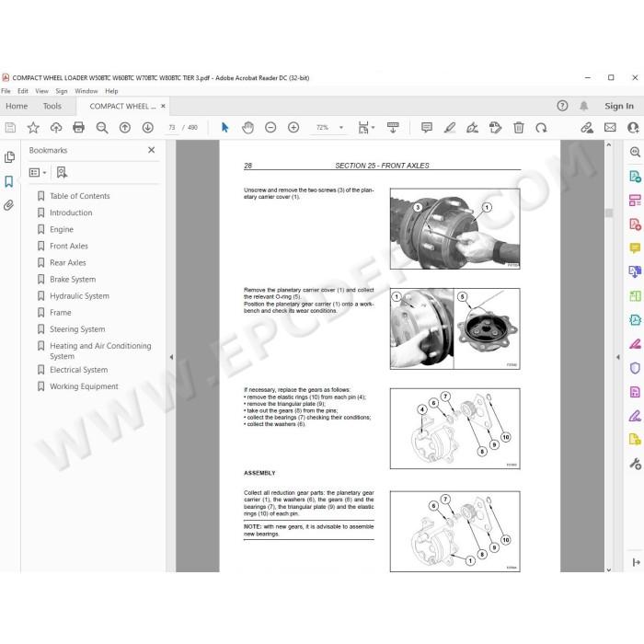
Task: Click the Print file icon
Action: 78,128
